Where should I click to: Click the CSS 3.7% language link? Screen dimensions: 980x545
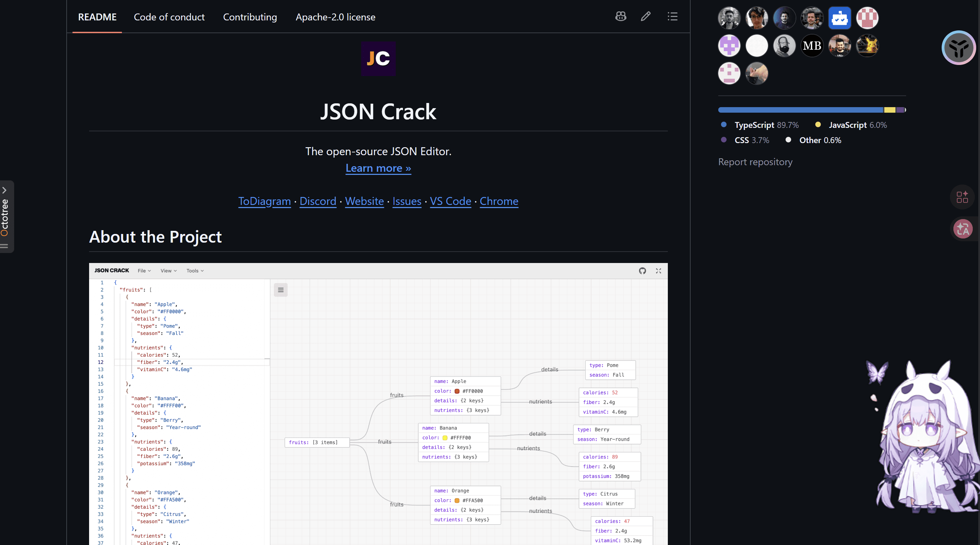point(745,140)
